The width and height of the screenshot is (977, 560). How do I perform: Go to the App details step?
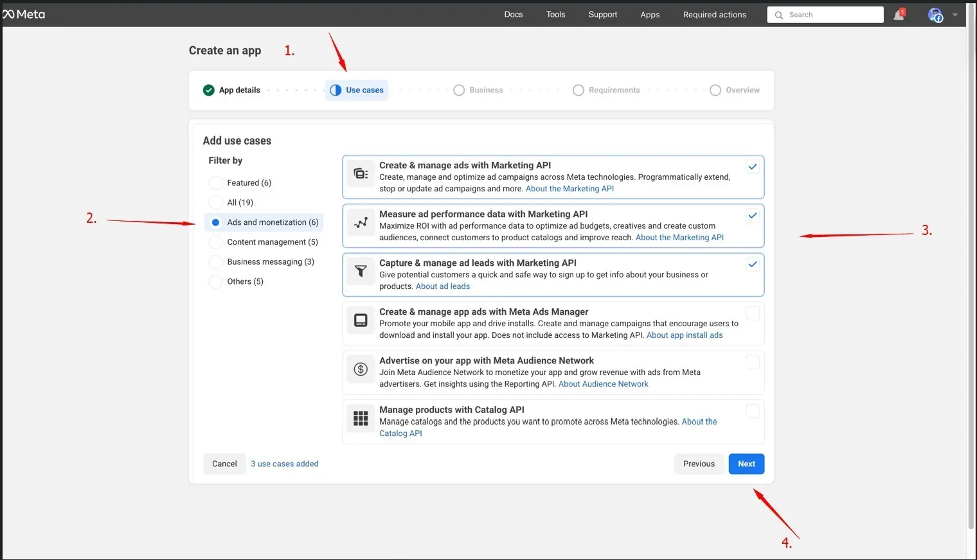[232, 90]
